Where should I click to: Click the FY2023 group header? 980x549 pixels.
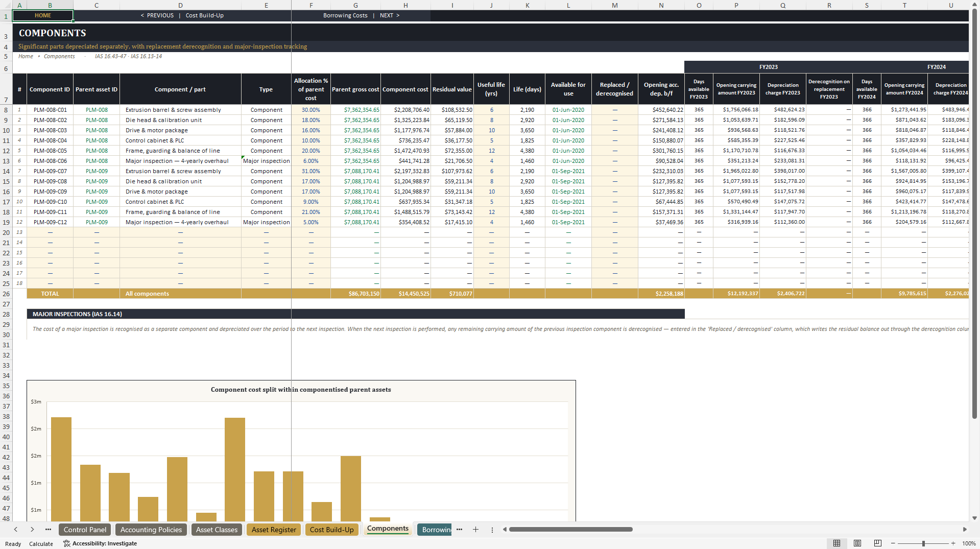tap(768, 67)
